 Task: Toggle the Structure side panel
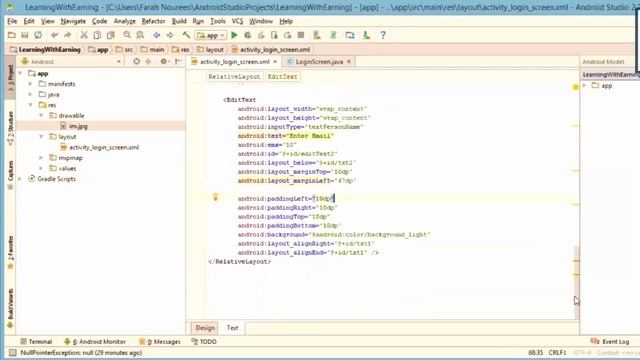(10, 128)
